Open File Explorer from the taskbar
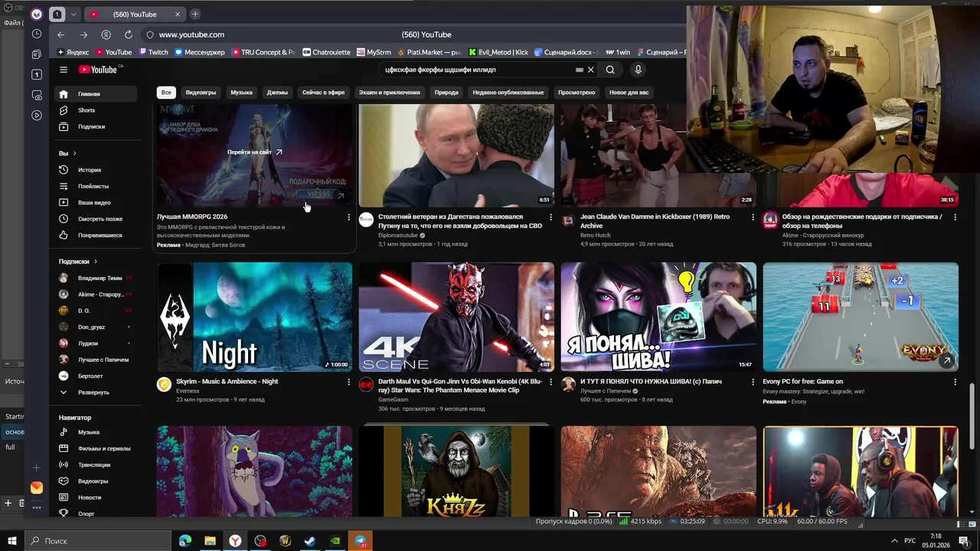The height and width of the screenshot is (551, 980). tap(210, 541)
